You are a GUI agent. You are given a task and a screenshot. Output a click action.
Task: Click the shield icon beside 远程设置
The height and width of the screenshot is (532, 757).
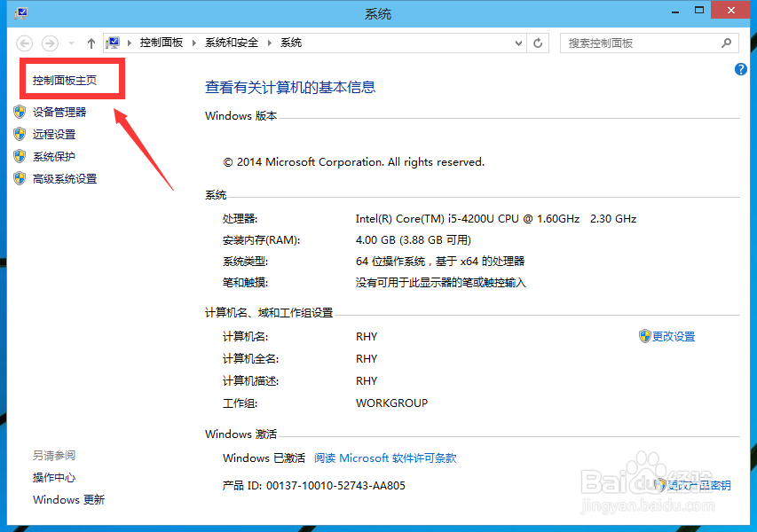(x=20, y=134)
